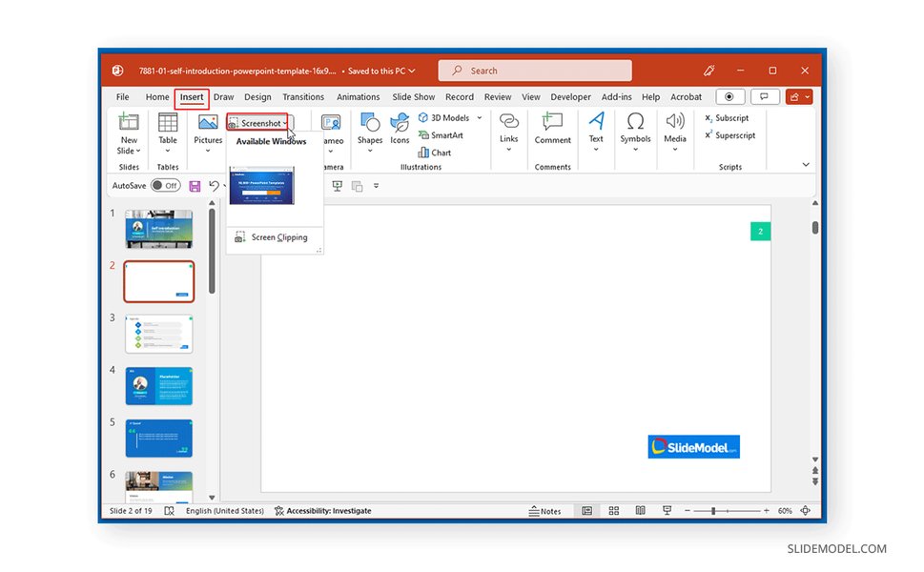Switch to Reading View
This screenshot has height=572, width=924.
tap(641, 511)
